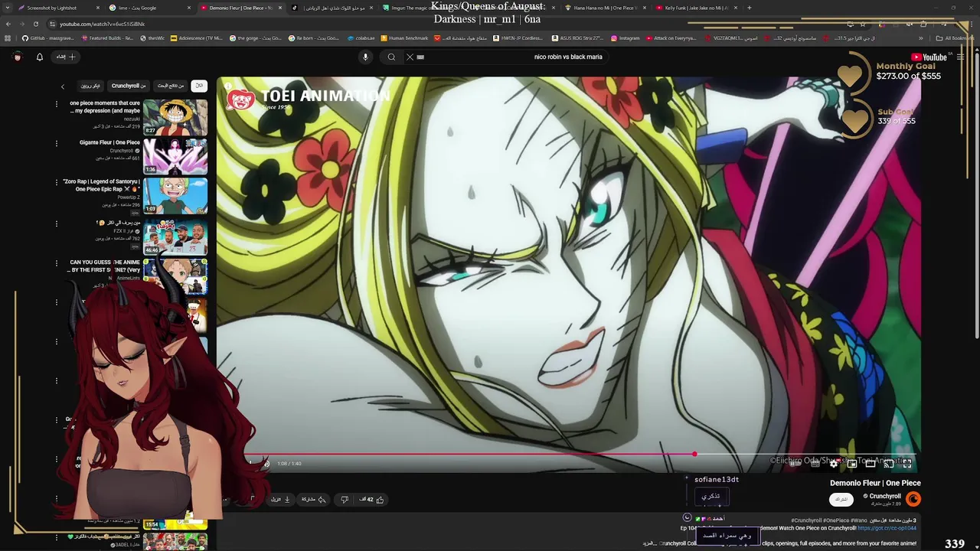Like the video with thumbs up
The width and height of the screenshot is (980, 551).
(x=372, y=500)
